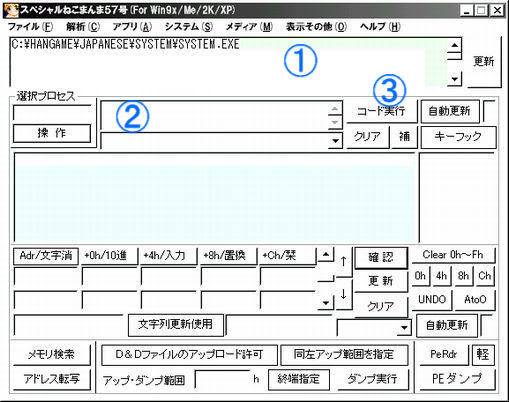Click the +4h/入力 column button
The image size is (509, 402).
(x=168, y=256)
